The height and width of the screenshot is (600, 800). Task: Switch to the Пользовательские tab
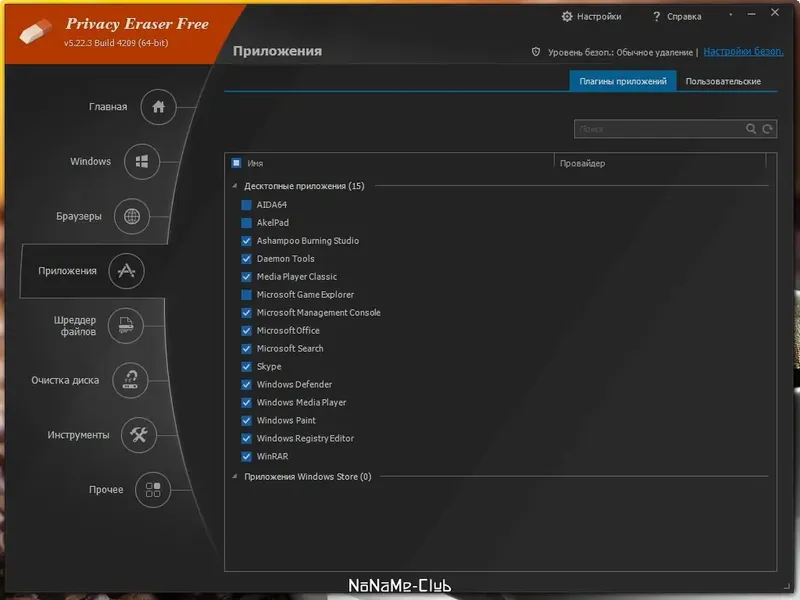pyautogui.click(x=723, y=82)
